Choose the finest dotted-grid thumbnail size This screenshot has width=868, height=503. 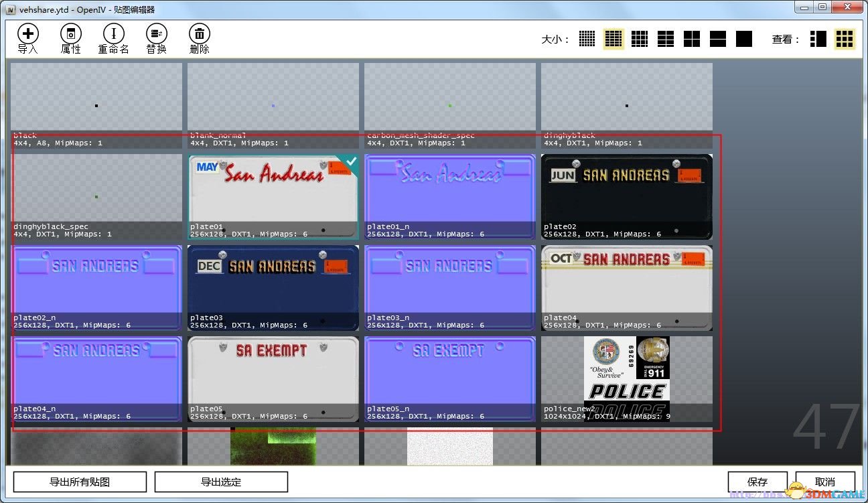[587, 39]
